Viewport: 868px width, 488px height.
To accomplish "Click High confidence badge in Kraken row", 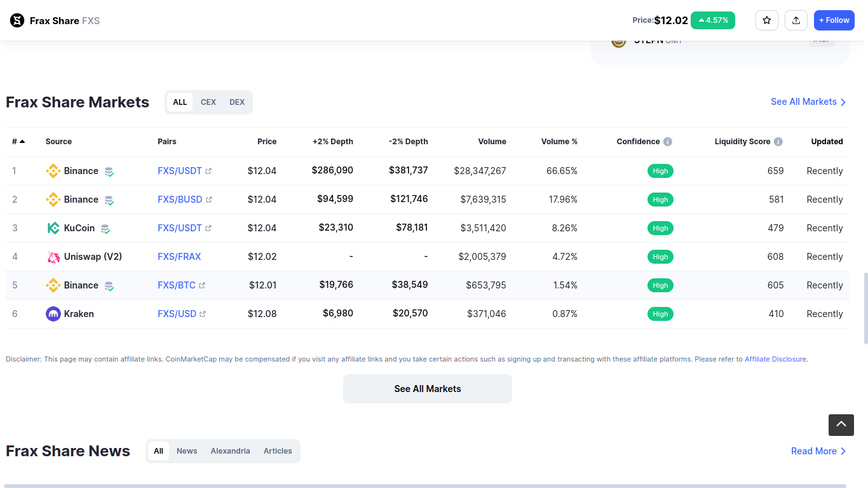I will point(660,314).
